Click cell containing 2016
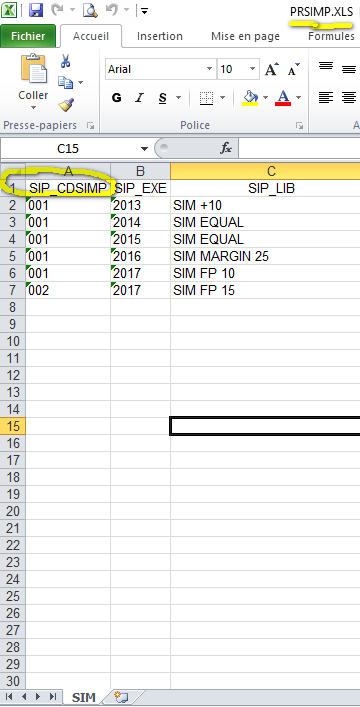Screen dimensions: 360x707 pyautogui.click(x=140, y=257)
